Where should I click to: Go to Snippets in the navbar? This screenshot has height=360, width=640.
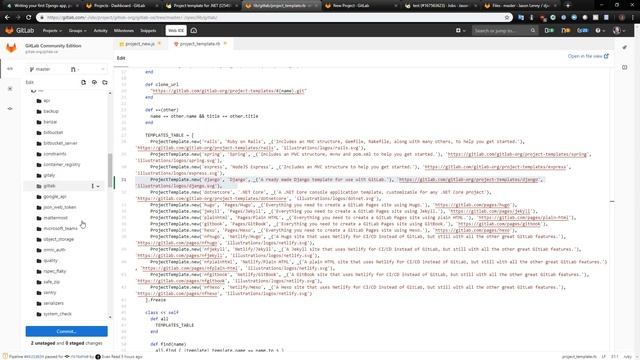[x=148, y=31]
